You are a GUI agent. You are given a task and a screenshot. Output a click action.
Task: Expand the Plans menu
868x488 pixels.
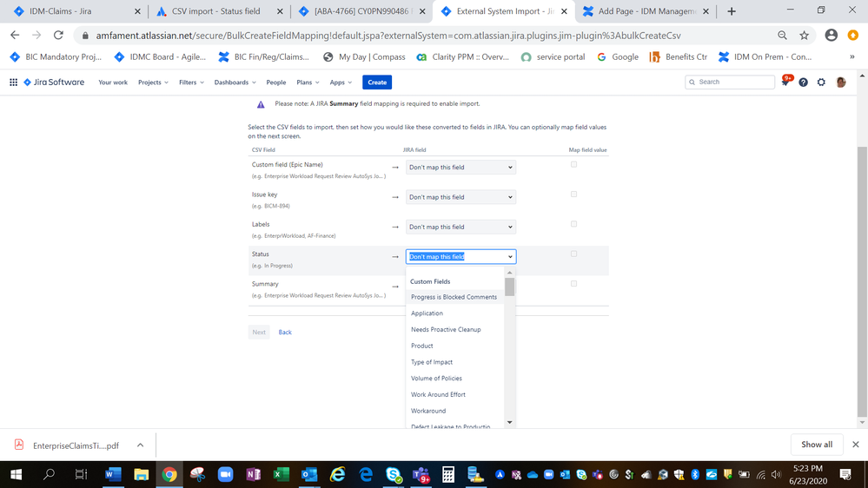[x=308, y=82]
